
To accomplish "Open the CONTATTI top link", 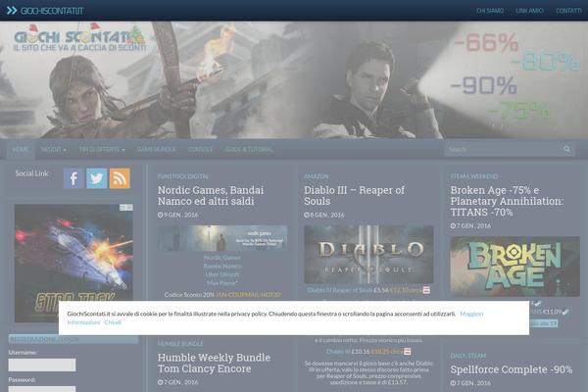I will pos(568,11).
